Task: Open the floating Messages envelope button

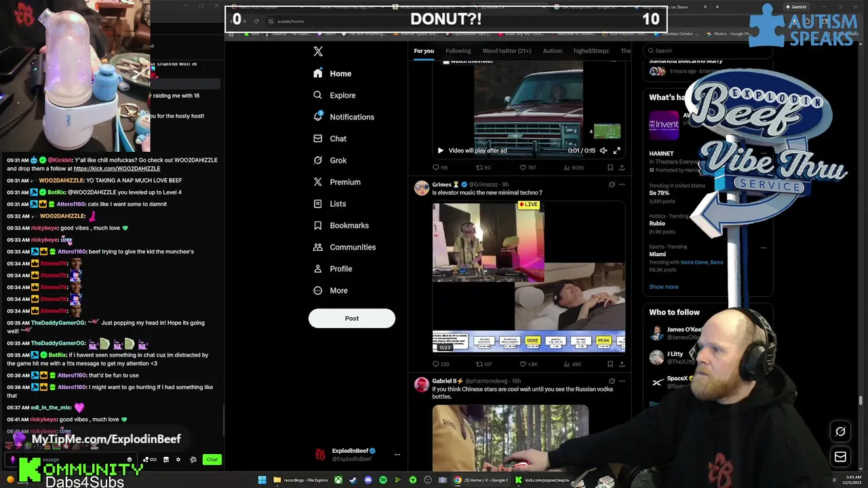Action: tap(840, 457)
